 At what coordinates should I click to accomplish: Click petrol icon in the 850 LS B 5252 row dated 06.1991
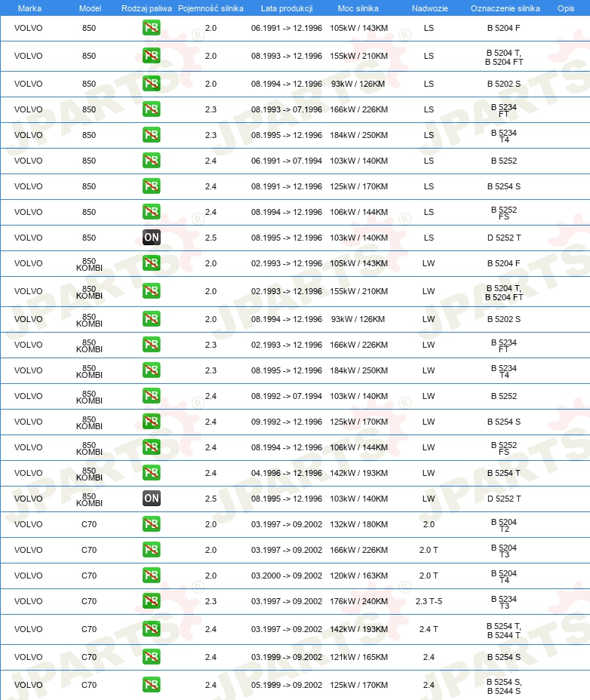pyautogui.click(x=152, y=161)
